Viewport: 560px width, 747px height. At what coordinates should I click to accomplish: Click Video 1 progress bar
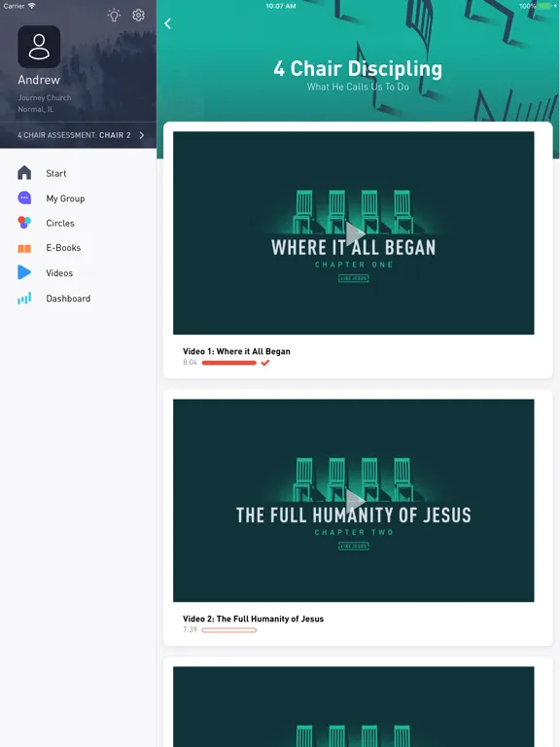pyautogui.click(x=229, y=363)
